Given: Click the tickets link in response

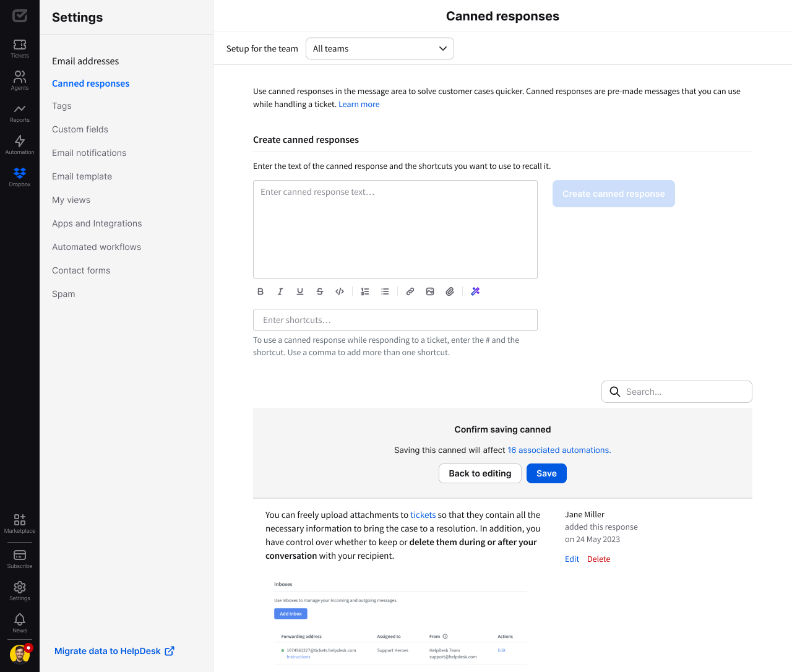Looking at the screenshot, I should coord(423,515).
